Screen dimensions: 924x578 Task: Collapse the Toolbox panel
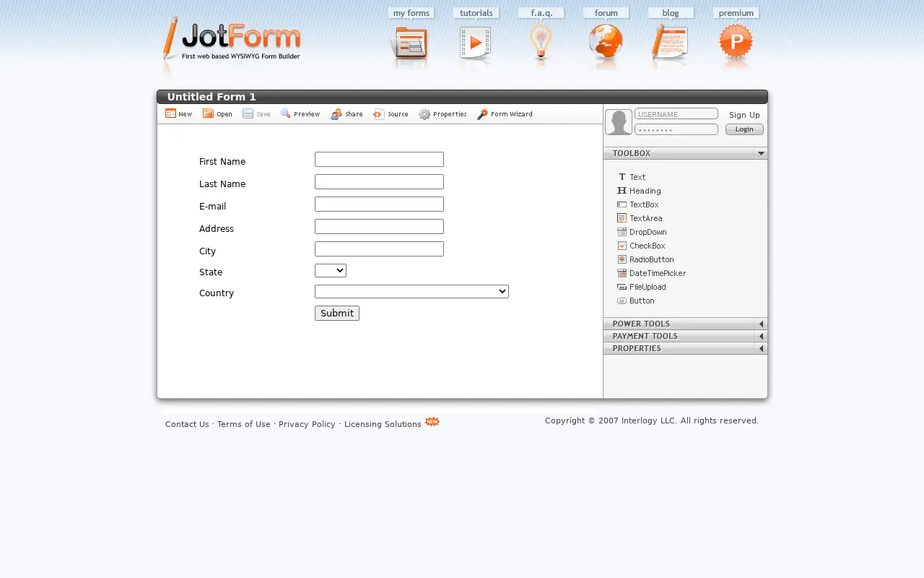tap(761, 153)
